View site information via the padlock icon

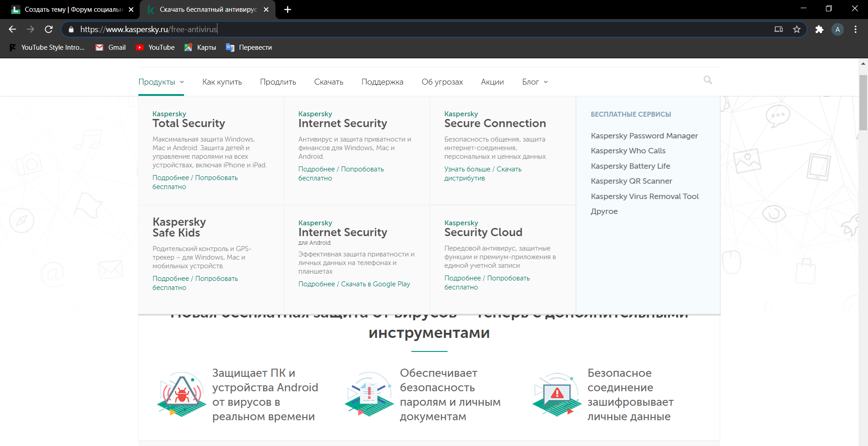[71, 29]
